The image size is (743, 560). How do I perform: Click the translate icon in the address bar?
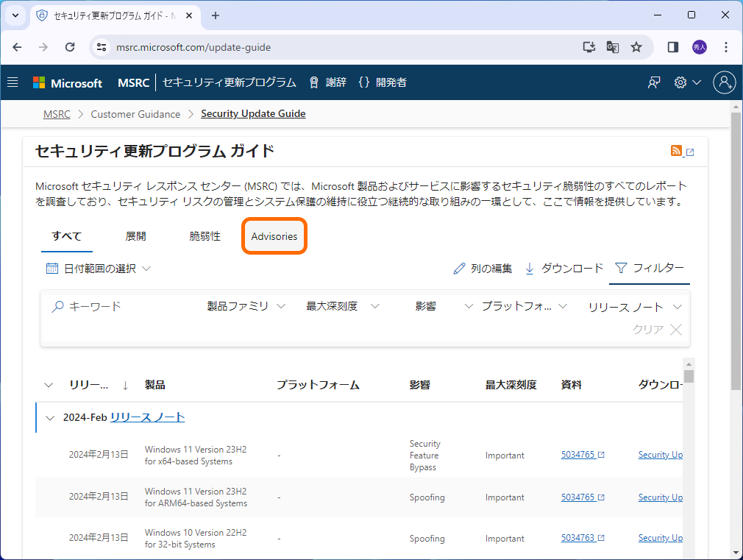(612, 46)
